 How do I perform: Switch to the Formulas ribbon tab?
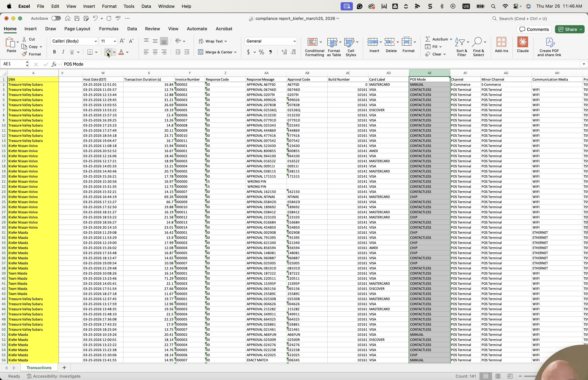pos(109,29)
